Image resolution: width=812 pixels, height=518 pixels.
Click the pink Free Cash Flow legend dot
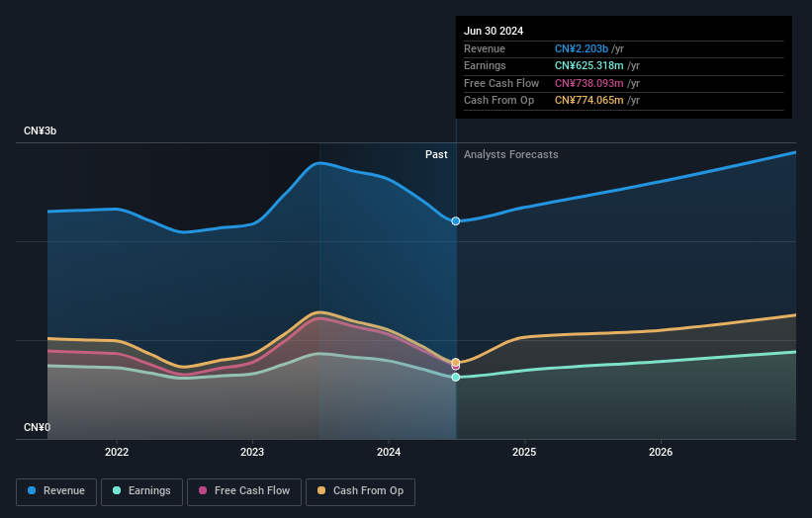[203, 490]
